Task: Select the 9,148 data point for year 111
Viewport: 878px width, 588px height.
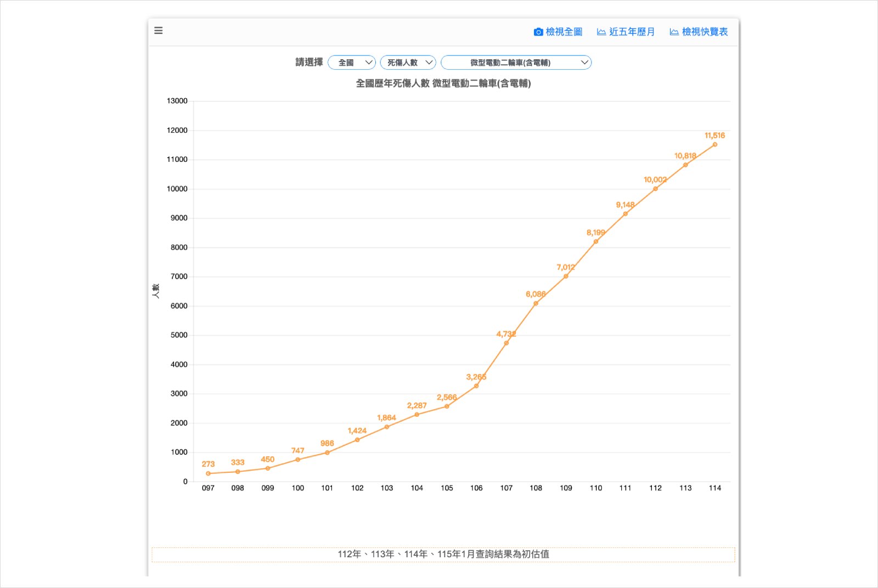Action: [x=625, y=214]
